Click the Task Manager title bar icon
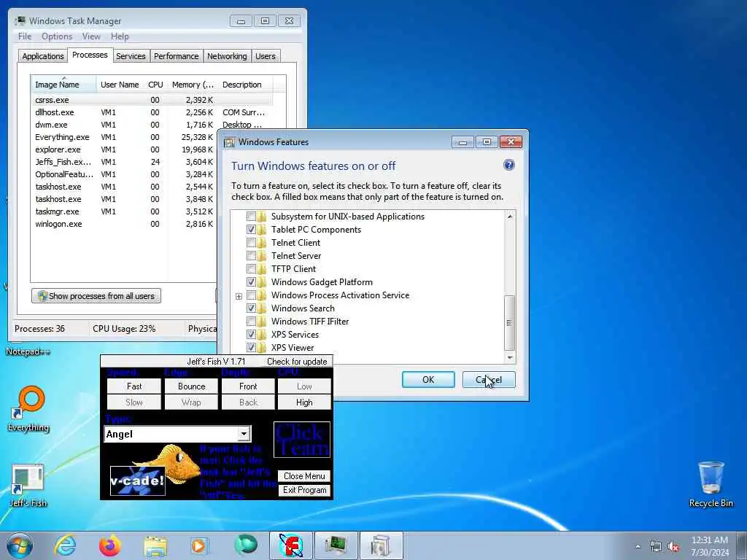This screenshot has width=747, height=560. click(x=20, y=21)
